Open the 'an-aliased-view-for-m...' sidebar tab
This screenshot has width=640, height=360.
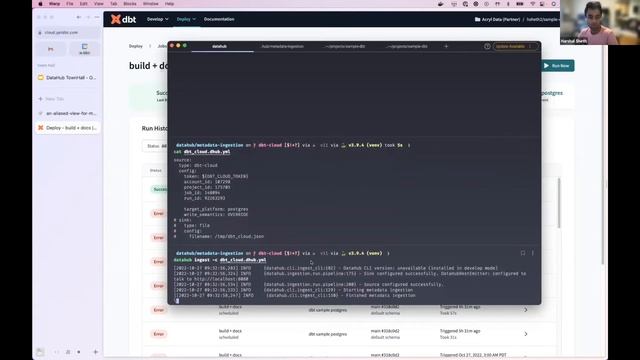[x=68, y=113]
